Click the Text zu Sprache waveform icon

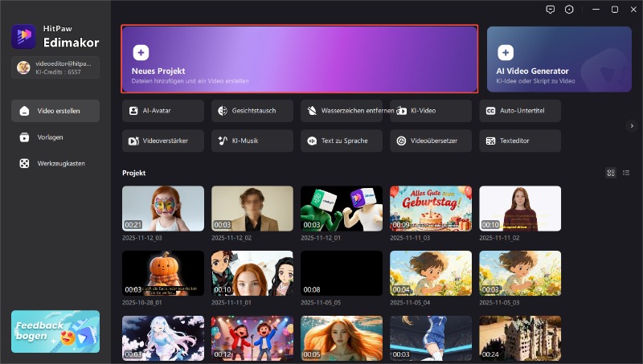[312, 141]
